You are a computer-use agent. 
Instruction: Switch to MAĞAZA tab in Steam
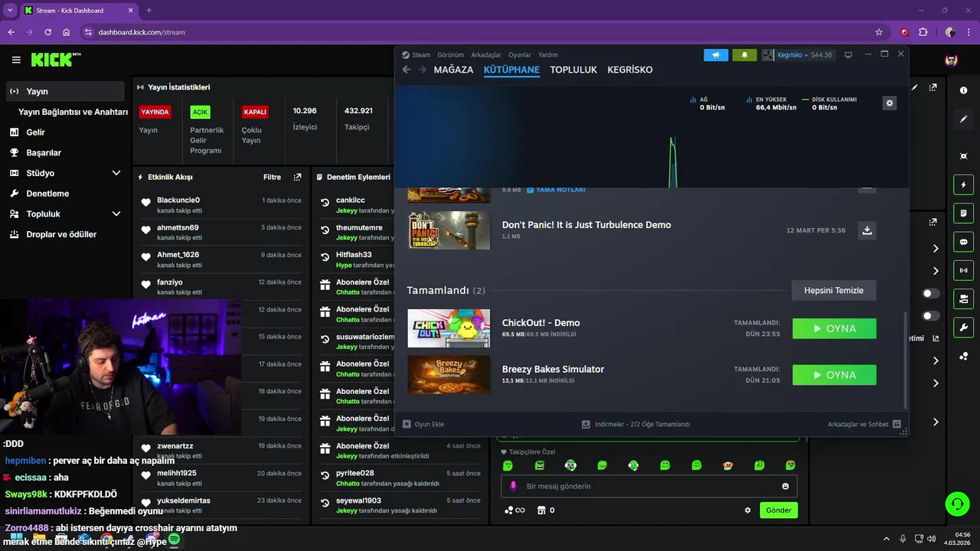coord(453,70)
